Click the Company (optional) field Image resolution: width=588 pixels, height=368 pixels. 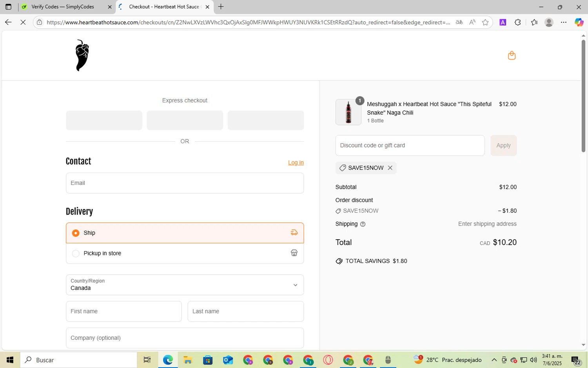185,338
